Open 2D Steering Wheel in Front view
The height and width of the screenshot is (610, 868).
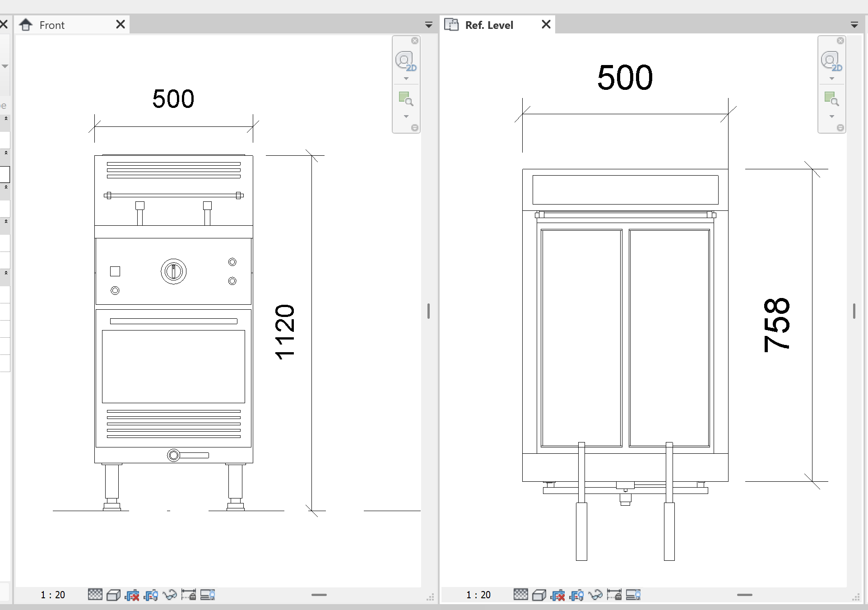(405, 61)
